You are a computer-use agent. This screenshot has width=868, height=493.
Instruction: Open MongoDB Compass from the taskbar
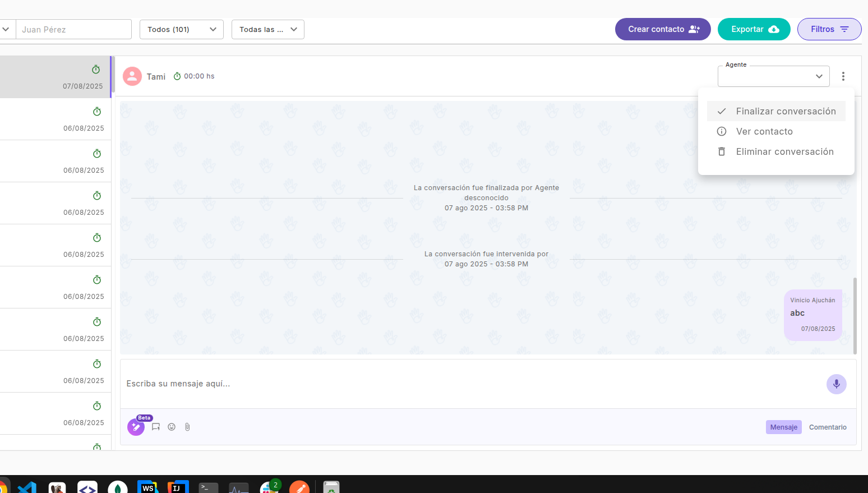pyautogui.click(x=118, y=488)
